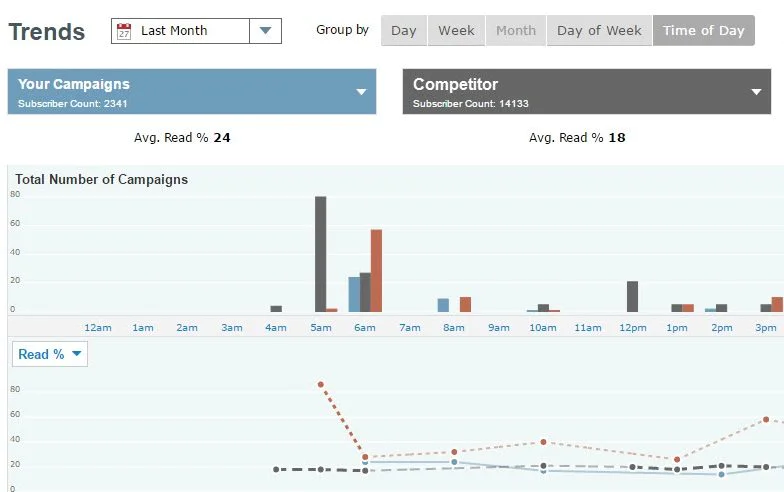
Task: Click the blue 2pm Read % data point
Action: (722, 474)
